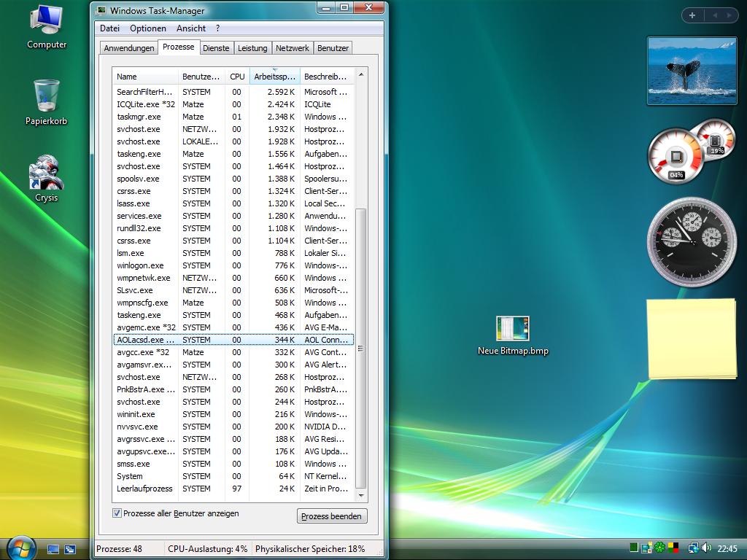Select the Papierkorb recycle bin icon
The width and height of the screenshot is (747, 560).
pyautogui.click(x=46, y=102)
